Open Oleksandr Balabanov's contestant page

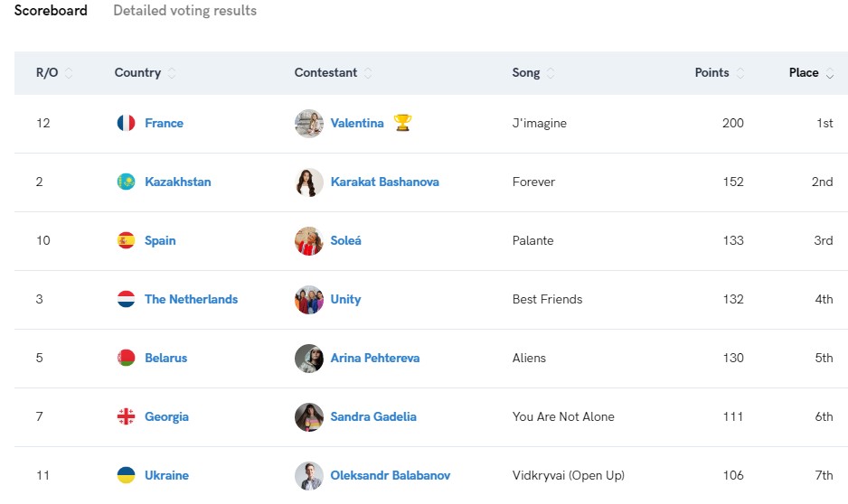click(390, 475)
